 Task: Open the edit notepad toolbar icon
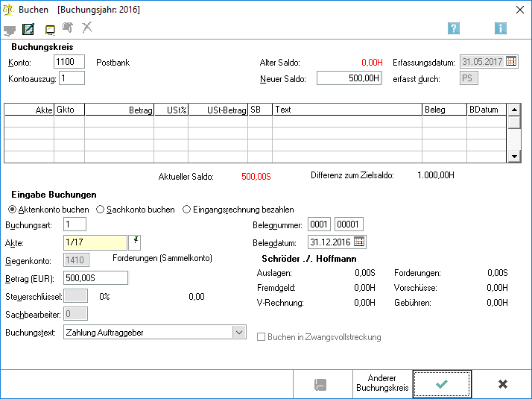[x=28, y=29]
